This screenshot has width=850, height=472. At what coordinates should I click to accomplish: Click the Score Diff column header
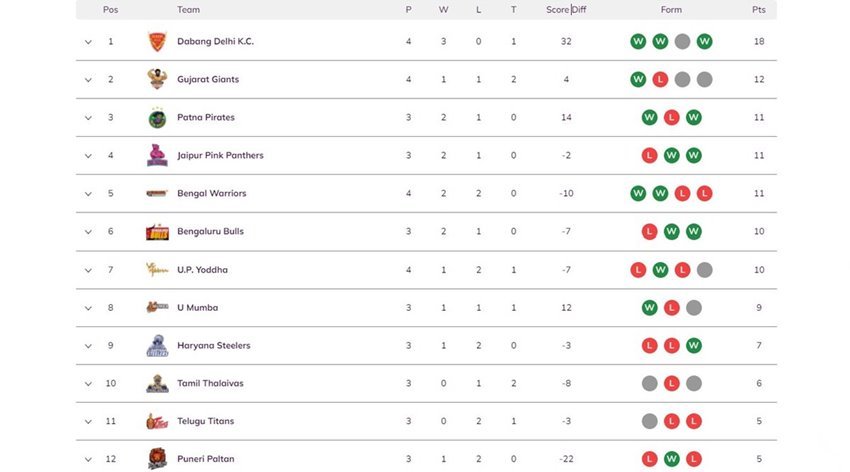pos(566,10)
